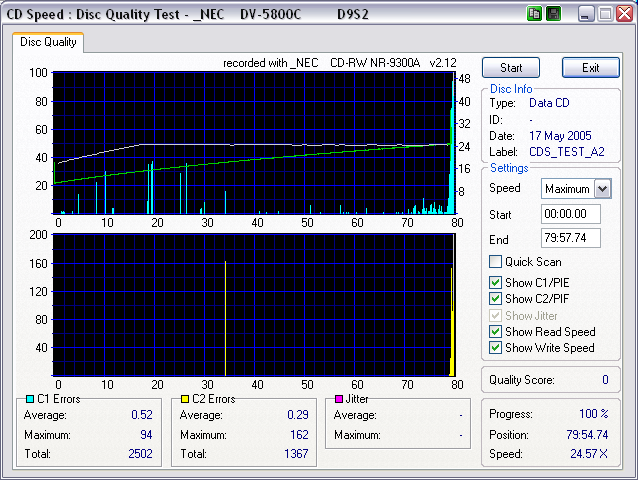Viewport: 638px width, 480px height.
Task: Open the Disc Quality tab
Action: 48,42
